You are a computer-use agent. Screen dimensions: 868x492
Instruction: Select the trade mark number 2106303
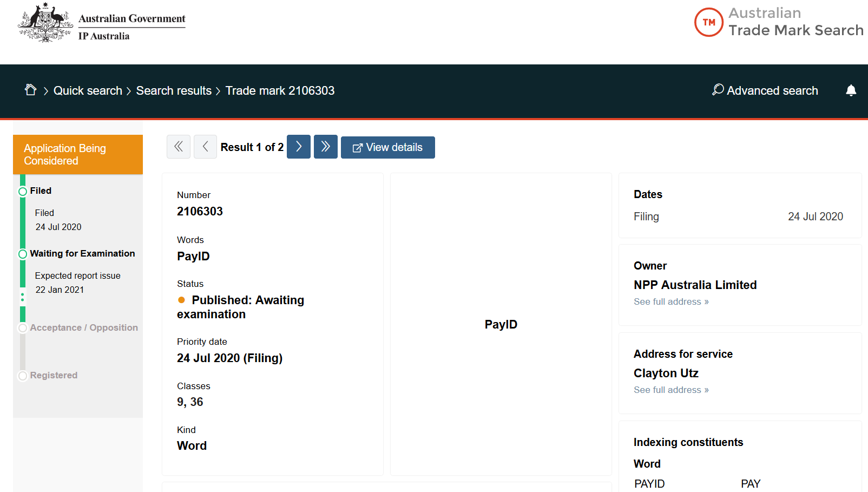(x=200, y=211)
